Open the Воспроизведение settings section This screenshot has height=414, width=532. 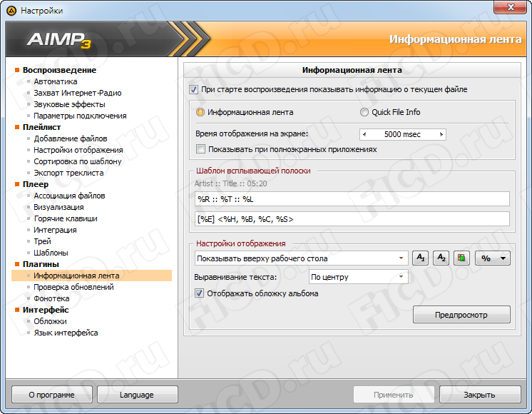pos(59,70)
